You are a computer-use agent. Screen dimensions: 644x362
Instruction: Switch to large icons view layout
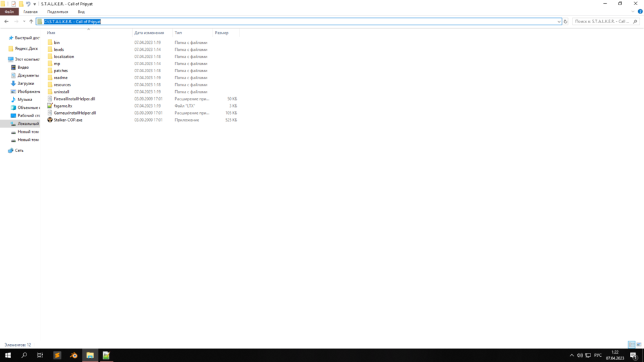pos(639,345)
